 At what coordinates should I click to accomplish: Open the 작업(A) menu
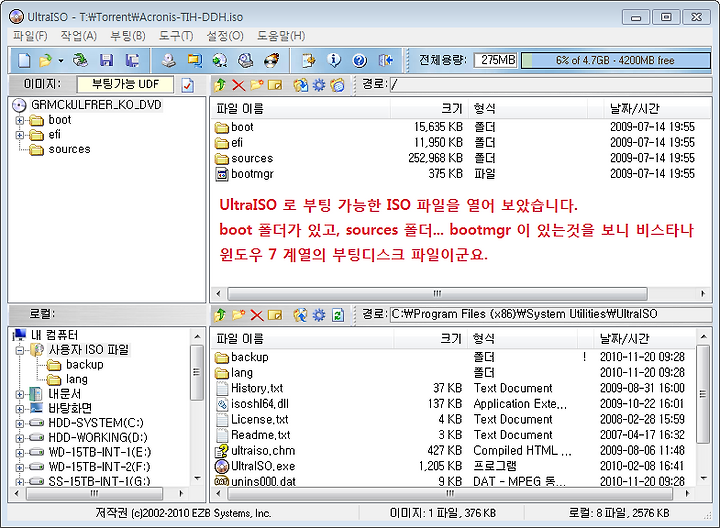pyautogui.click(x=79, y=36)
